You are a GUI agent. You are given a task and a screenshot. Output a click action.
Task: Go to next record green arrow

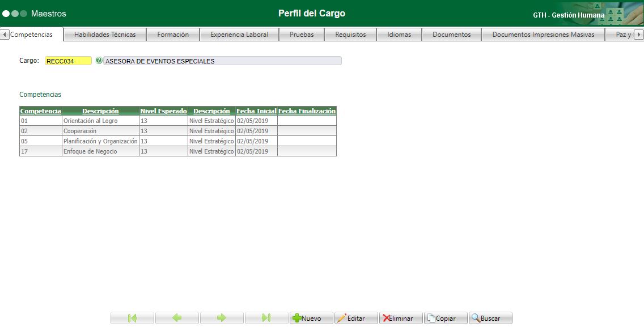point(222,318)
